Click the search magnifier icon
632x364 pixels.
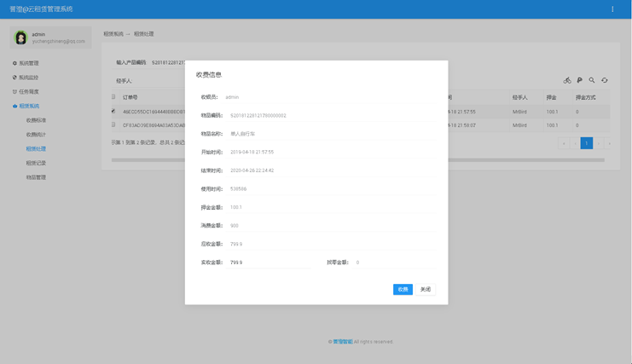pyautogui.click(x=592, y=80)
